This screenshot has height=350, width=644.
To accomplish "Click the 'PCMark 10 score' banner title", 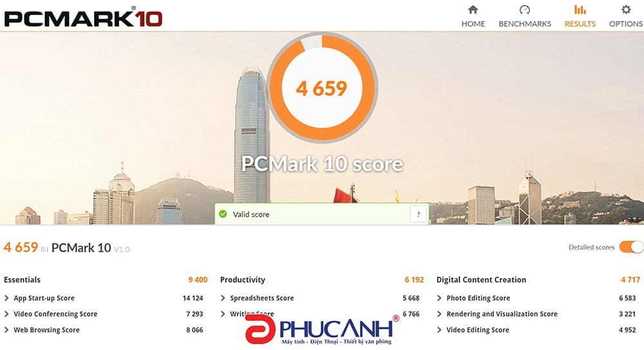I will [322, 163].
